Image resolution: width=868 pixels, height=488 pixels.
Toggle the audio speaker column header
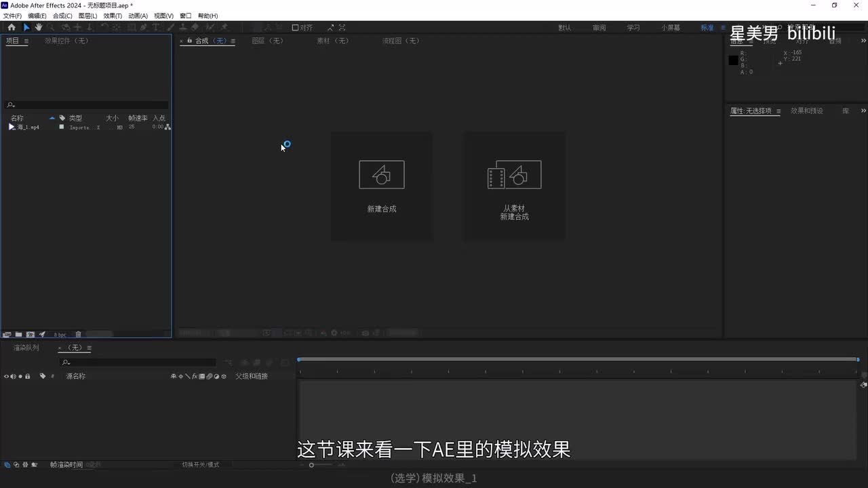coord(14,376)
